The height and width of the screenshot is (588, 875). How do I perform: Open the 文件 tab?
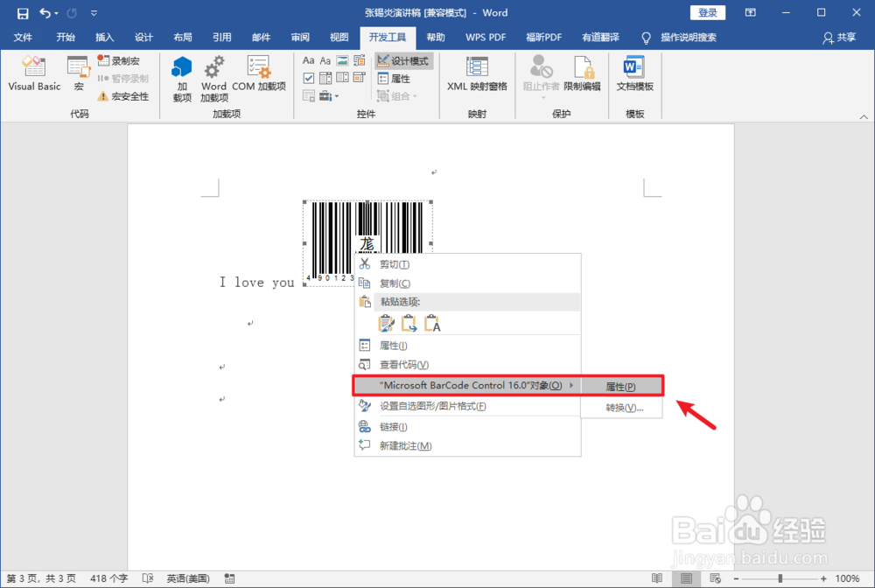(23, 38)
